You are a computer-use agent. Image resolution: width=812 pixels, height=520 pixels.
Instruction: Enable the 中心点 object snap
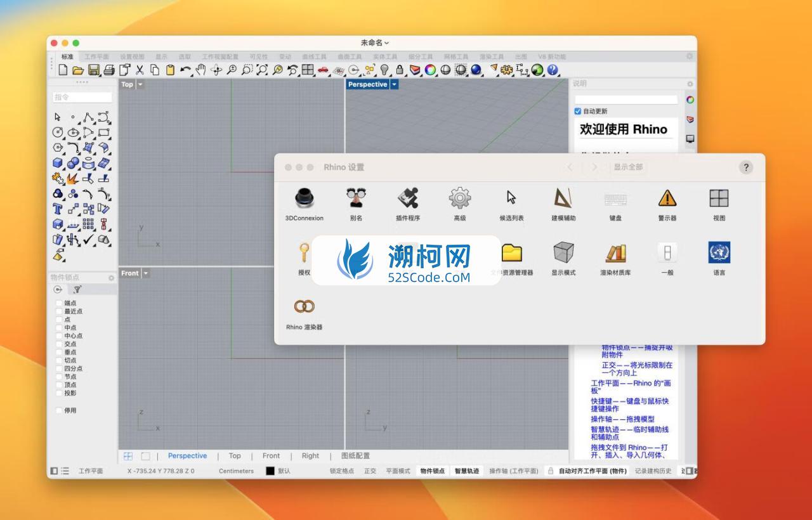59,336
